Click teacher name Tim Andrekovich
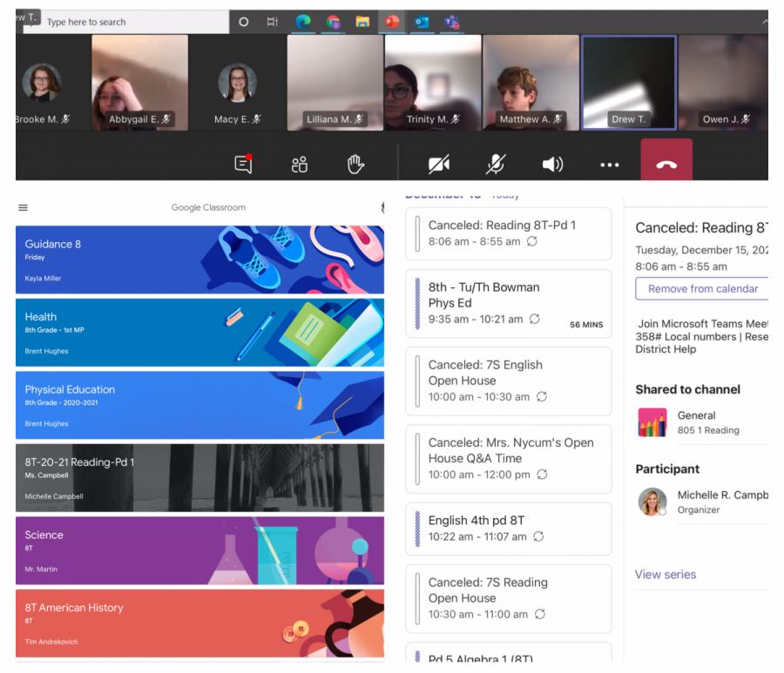 tap(51, 642)
